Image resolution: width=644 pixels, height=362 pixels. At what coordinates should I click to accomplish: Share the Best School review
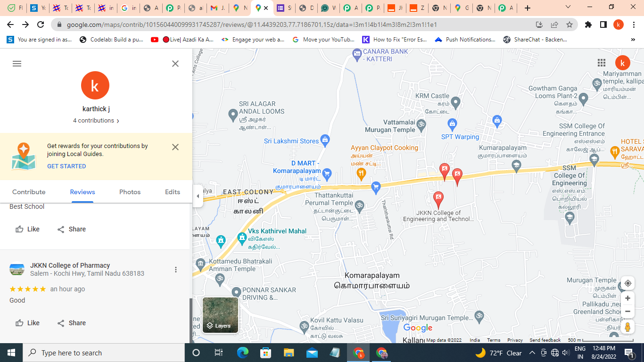click(71, 229)
